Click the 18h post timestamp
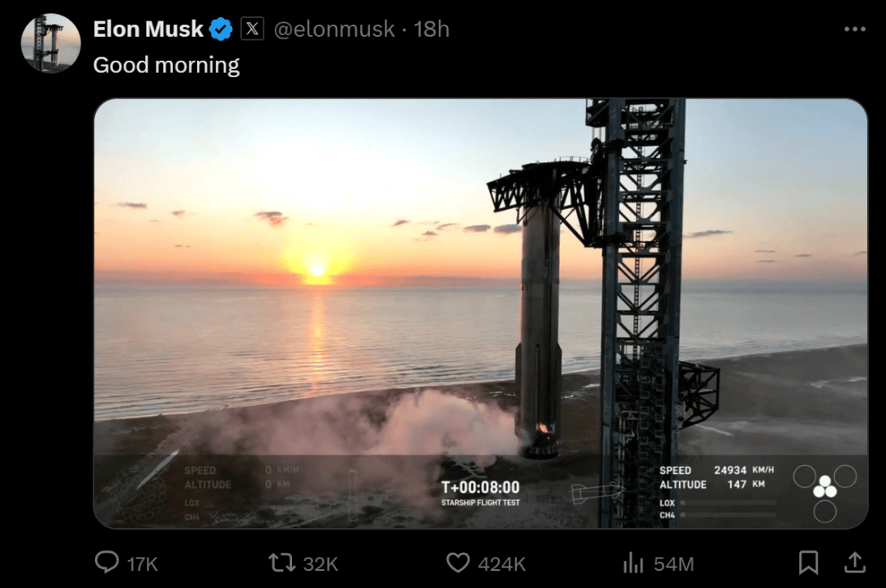 tap(432, 30)
